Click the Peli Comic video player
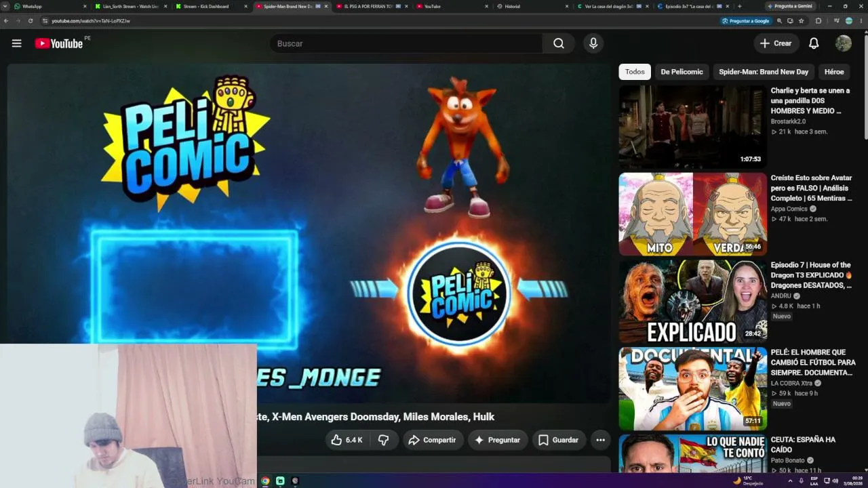 309,233
